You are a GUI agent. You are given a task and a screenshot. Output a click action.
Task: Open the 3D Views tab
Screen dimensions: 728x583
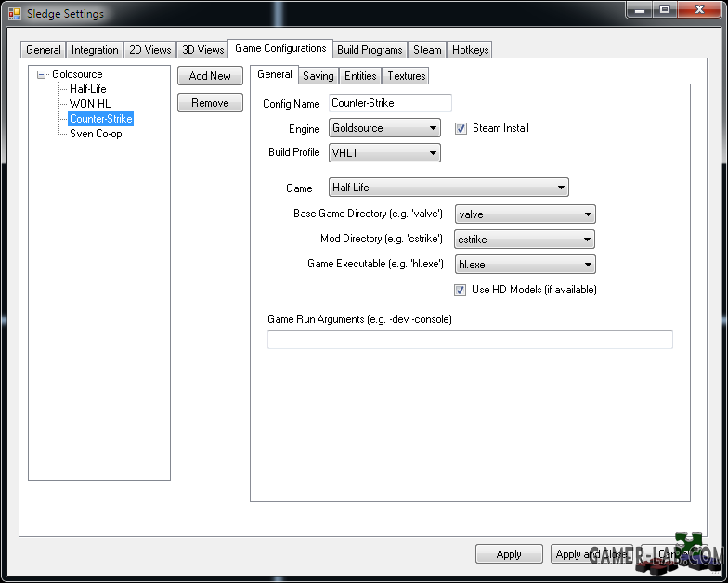202,50
